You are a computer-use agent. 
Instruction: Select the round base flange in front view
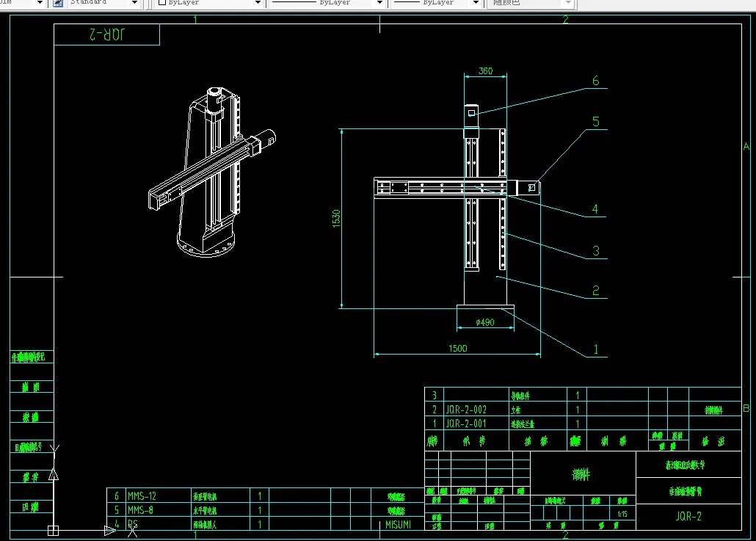[x=485, y=308]
